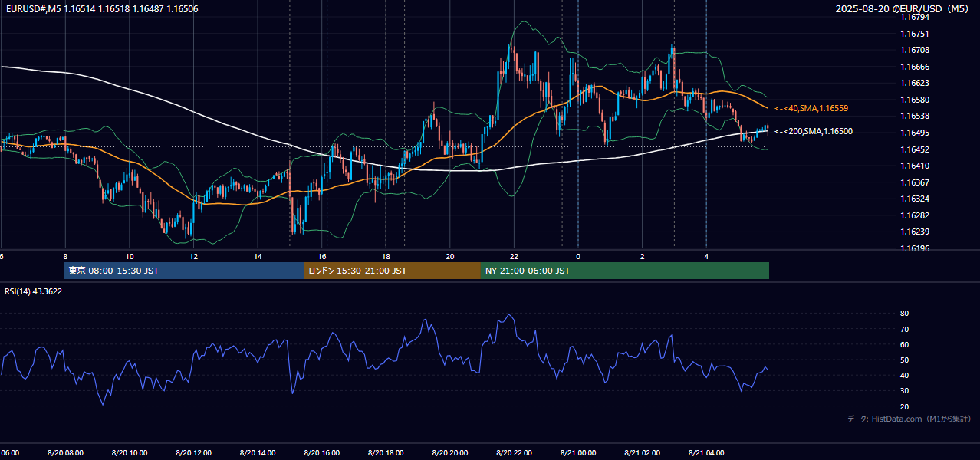Click hour tick 14 under the price chart

click(258, 256)
